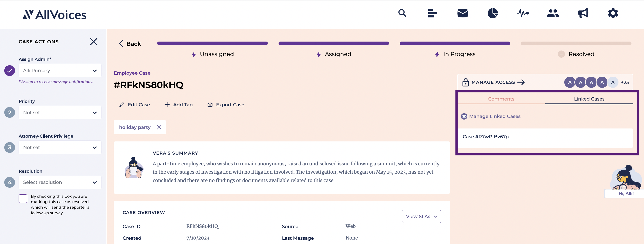Check the box to mark case as resolved
The image size is (644, 244).
point(23,198)
